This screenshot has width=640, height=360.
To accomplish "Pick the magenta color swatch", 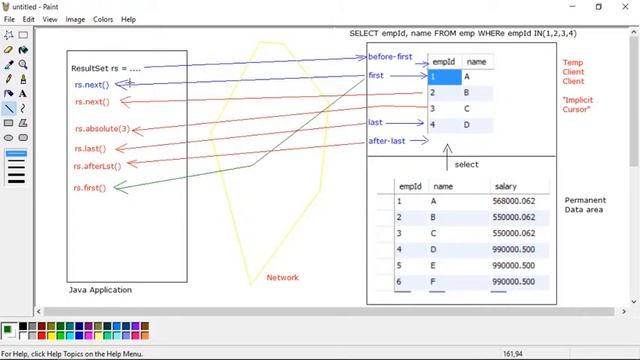I will [x=89, y=336].
